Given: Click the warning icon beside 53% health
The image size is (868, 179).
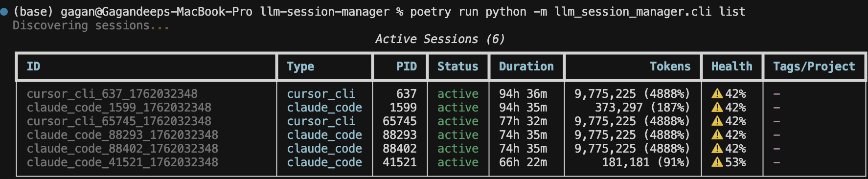Looking at the screenshot, I should click(717, 162).
